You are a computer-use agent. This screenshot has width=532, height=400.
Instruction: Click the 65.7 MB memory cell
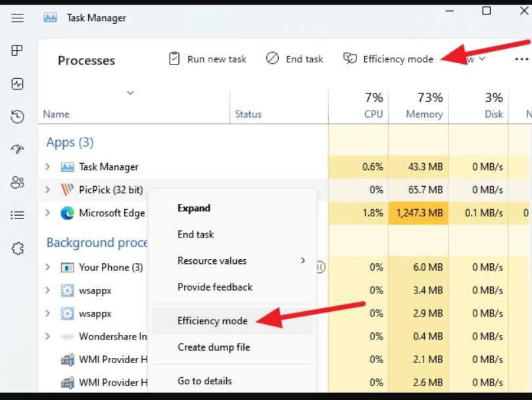(x=419, y=189)
